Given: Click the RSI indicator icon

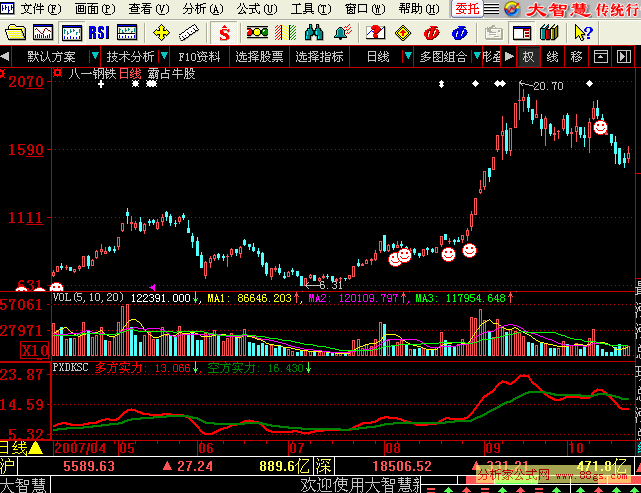Looking at the screenshot, I should pyautogui.click(x=99, y=32).
